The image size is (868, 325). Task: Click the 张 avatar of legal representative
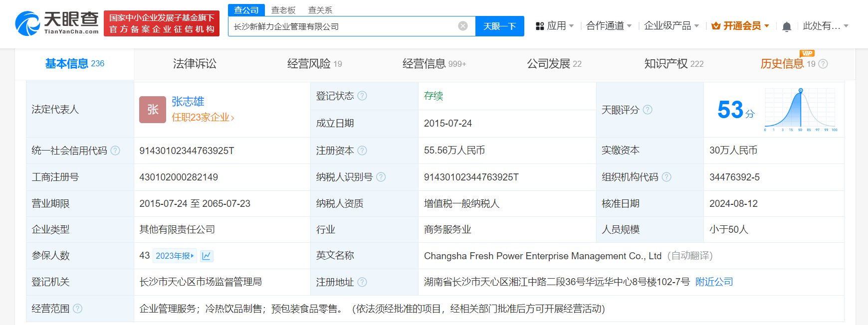153,110
